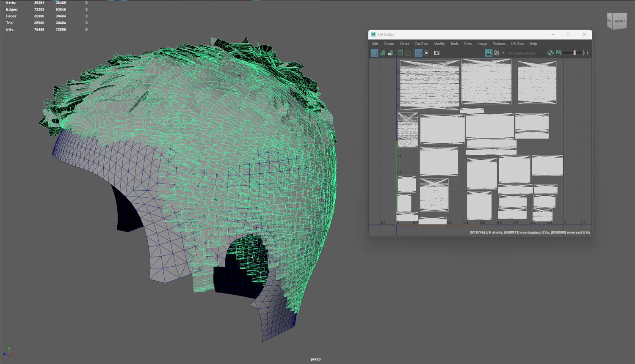635x364 pixels.
Task: Click the XYZ axis gizmo in viewport corner
Action: (7, 352)
